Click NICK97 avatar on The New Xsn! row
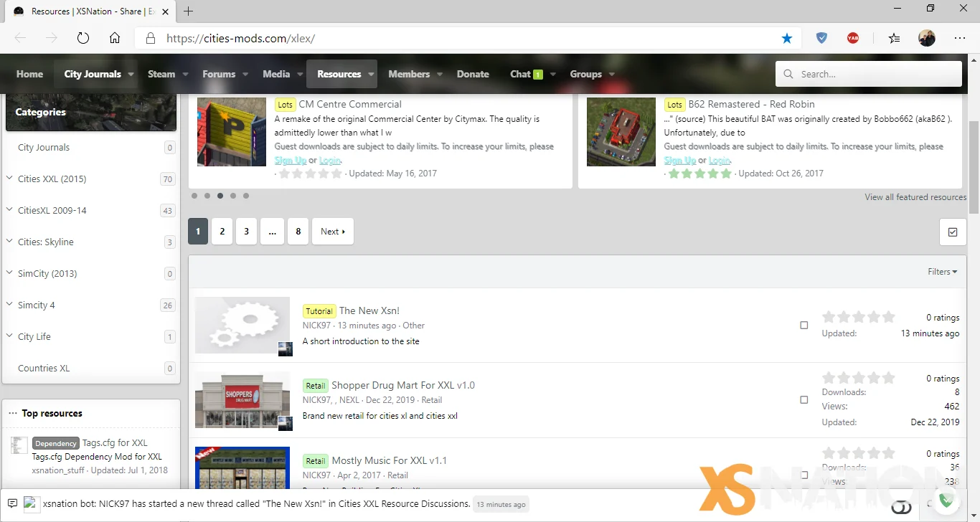Screen dimensions: 980x522 click(286, 349)
